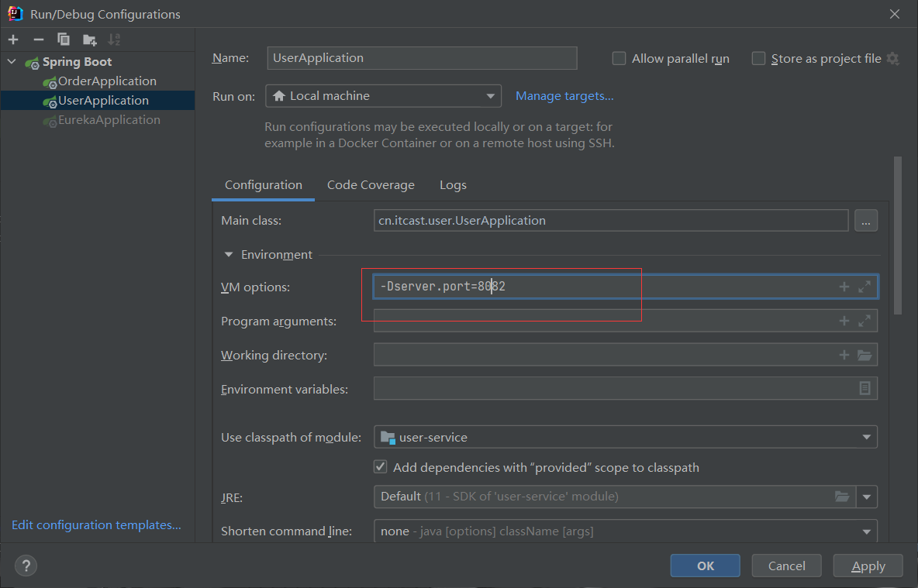Sort configurations alphabetically

pyautogui.click(x=114, y=40)
